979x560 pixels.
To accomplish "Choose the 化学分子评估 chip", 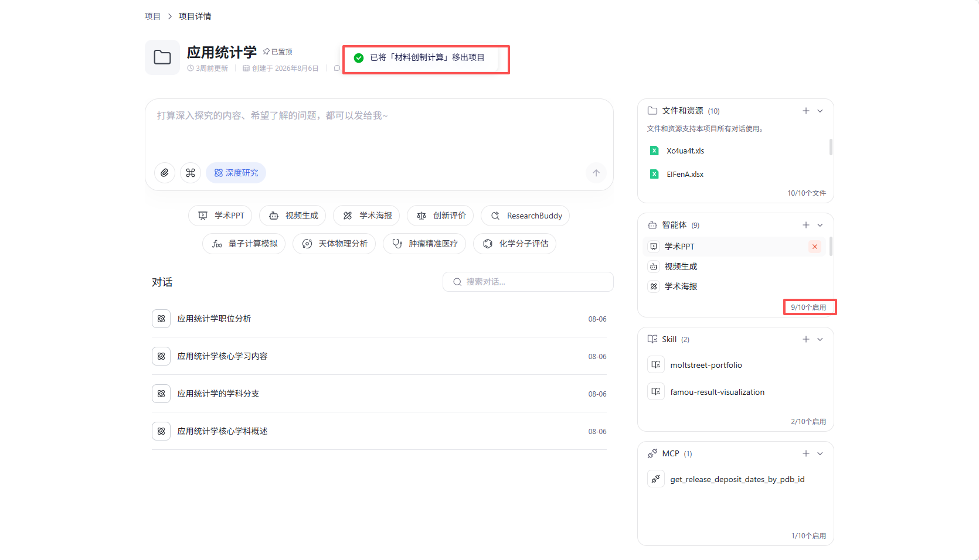I will click(515, 244).
